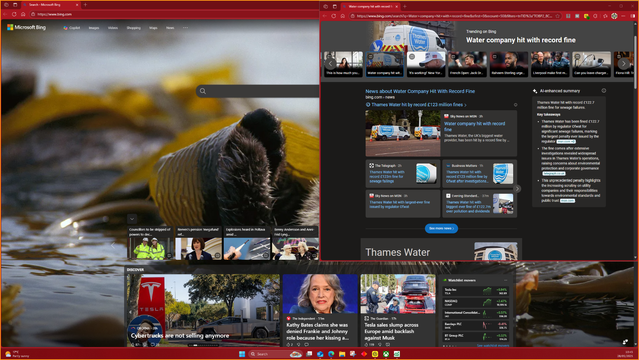Go to home in right browser window
Image resolution: width=639 pixels, height=360 pixels.
(343, 16)
